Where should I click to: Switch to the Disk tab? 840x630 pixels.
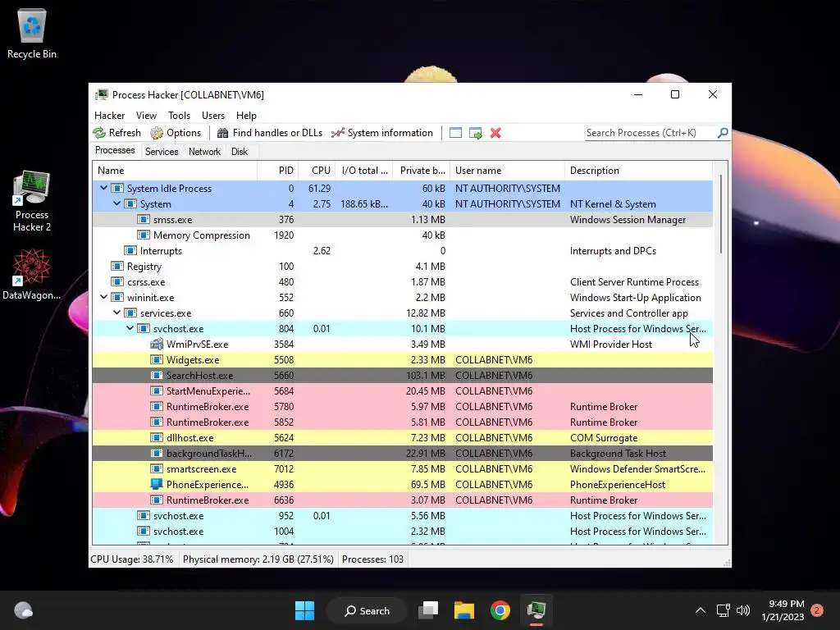pos(240,152)
